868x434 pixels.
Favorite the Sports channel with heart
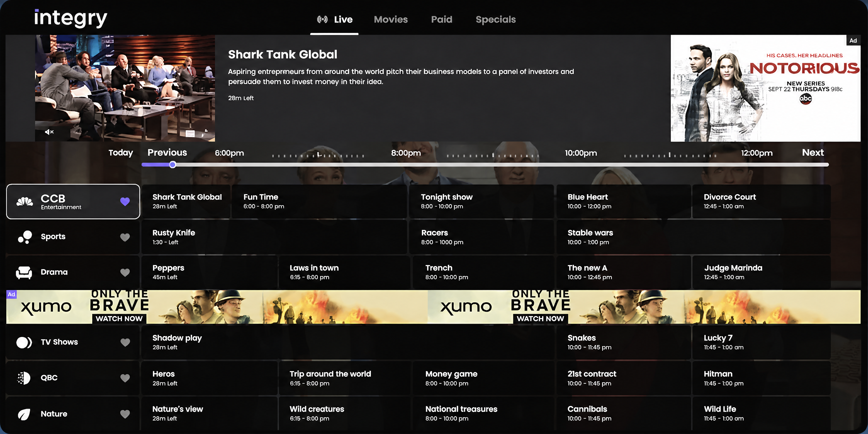coord(125,237)
